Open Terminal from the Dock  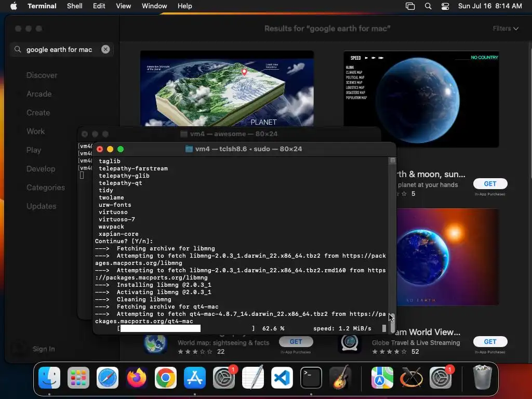click(x=311, y=378)
